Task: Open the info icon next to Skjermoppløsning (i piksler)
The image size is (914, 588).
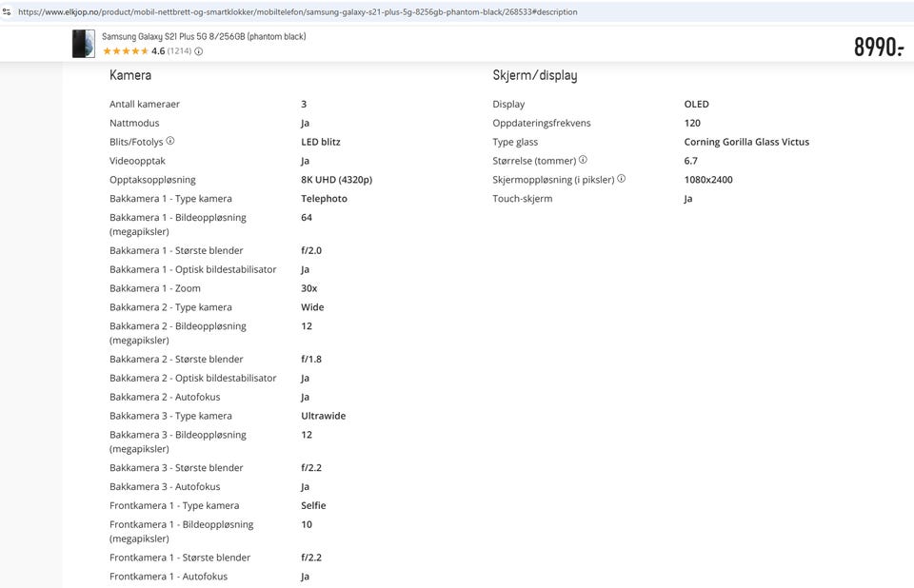Action: (x=622, y=178)
